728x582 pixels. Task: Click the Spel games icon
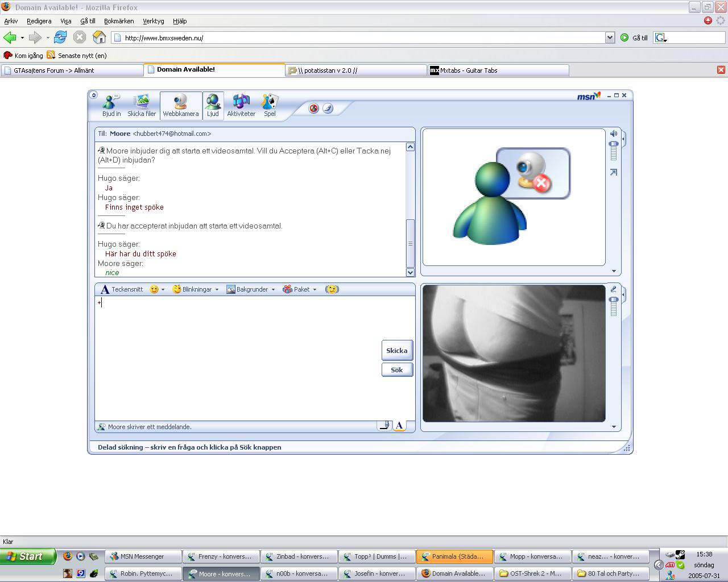[270, 106]
